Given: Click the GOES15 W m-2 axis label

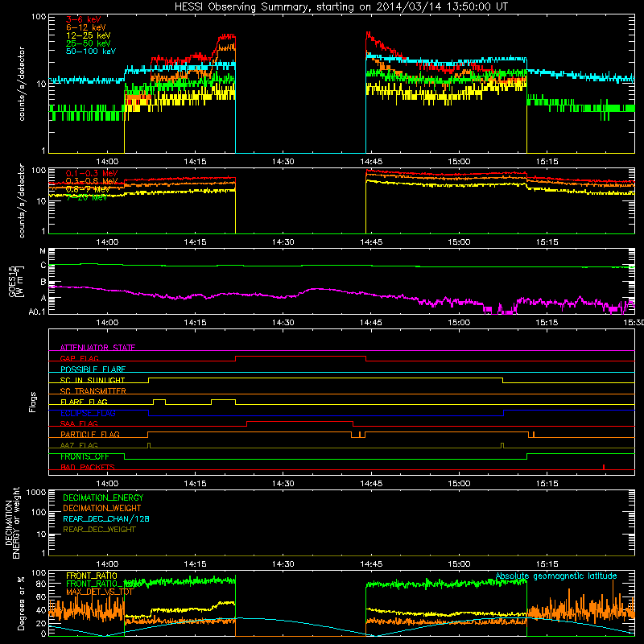Looking at the screenshot, I should (x=16, y=281).
